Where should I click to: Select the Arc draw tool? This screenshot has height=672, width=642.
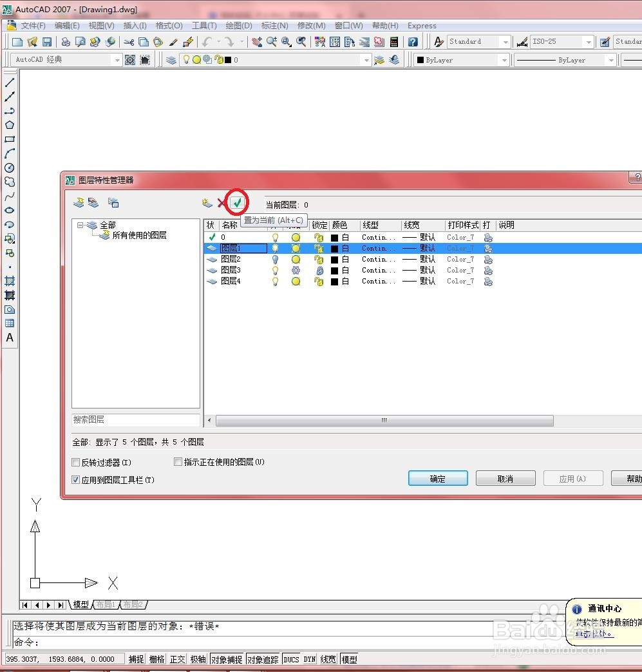(x=10, y=153)
